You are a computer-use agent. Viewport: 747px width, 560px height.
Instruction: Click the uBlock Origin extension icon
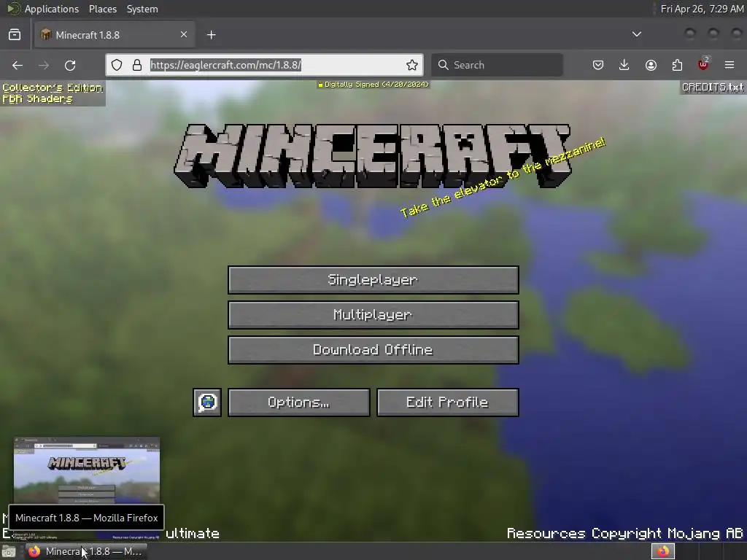703,64
